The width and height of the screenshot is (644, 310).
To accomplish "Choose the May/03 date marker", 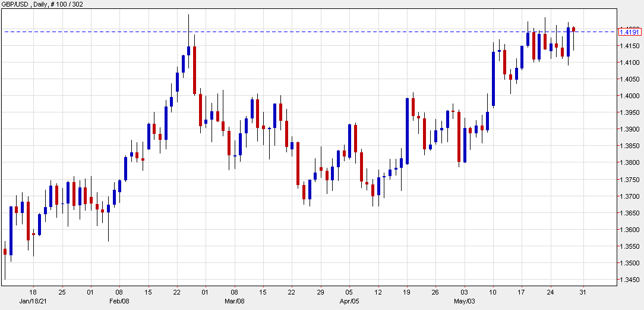I will (x=464, y=301).
